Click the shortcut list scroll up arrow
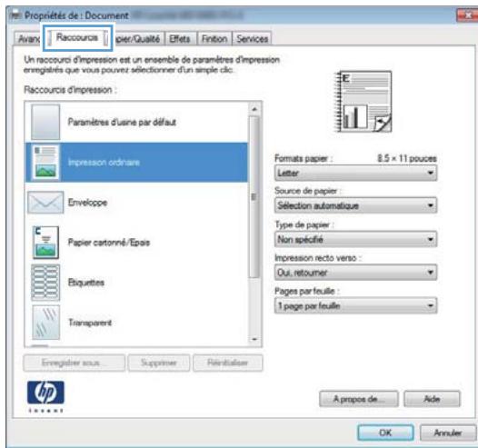 (x=254, y=109)
